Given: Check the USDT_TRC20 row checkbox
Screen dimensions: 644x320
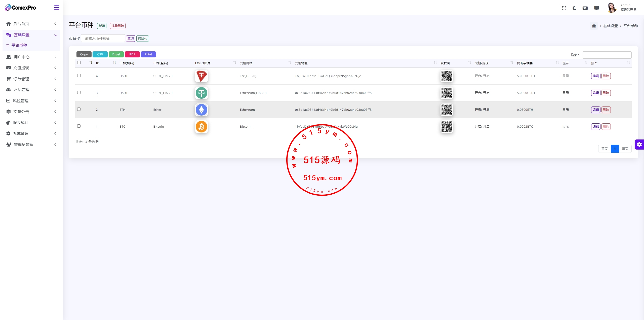Looking at the screenshot, I should pos(79,76).
